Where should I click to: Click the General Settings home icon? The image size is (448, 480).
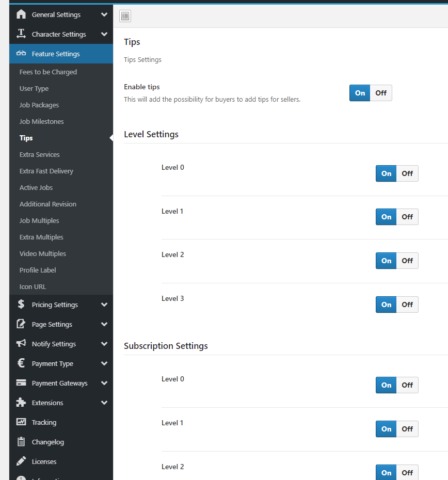(x=21, y=14)
